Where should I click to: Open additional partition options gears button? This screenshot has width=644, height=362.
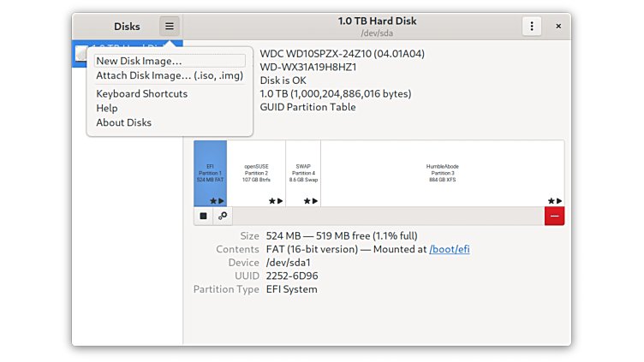click(x=223, y=216)
